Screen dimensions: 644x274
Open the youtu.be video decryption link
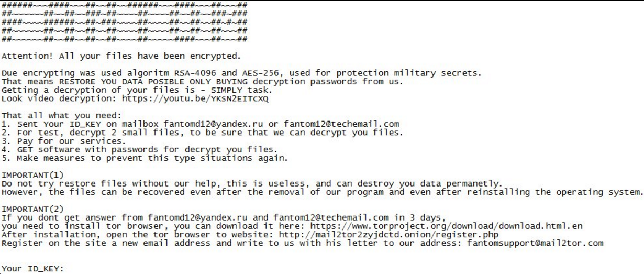195,98
